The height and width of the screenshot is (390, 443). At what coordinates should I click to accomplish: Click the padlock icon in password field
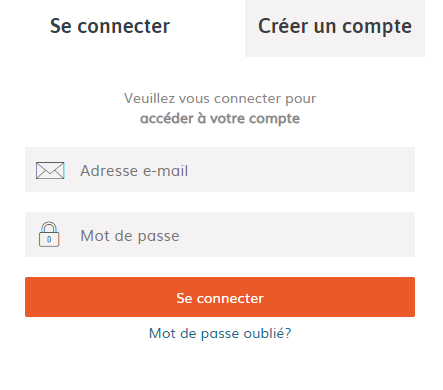coord(49,234)
